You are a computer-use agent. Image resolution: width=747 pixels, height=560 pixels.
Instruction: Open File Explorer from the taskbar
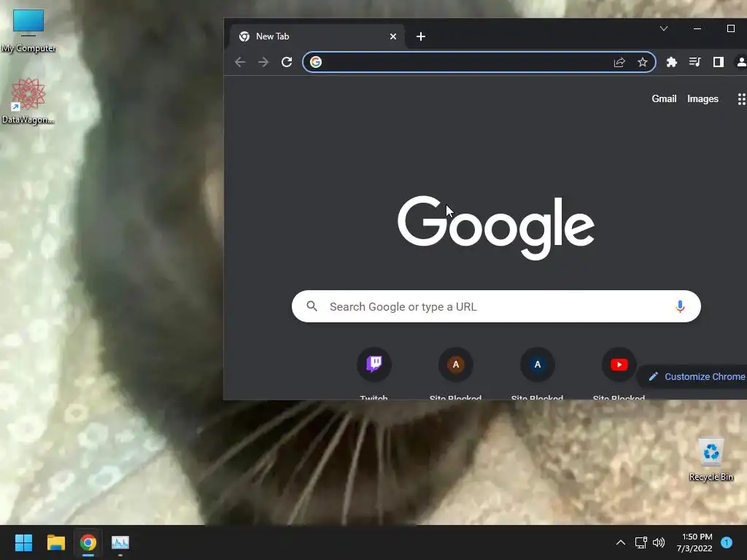click(55, 542)
